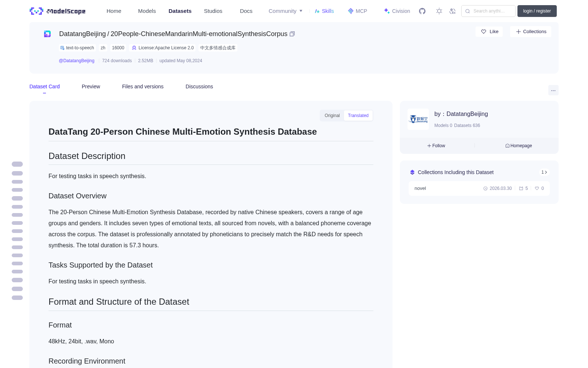Open the Dataset Card tab

(x=44, y=86)
